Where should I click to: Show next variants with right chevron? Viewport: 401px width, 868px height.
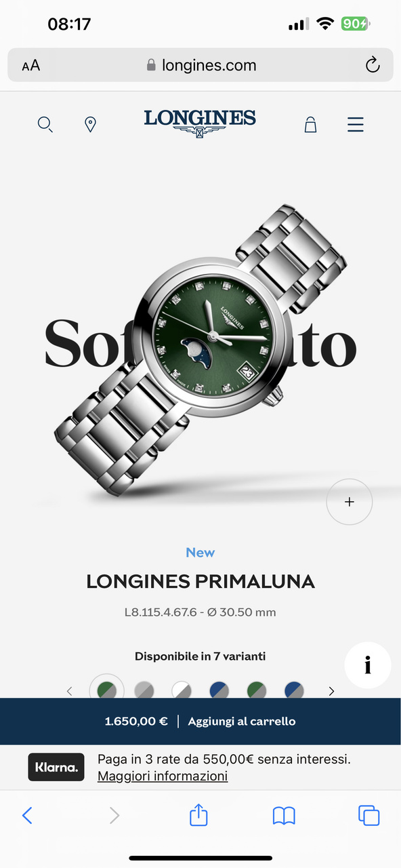331,691
